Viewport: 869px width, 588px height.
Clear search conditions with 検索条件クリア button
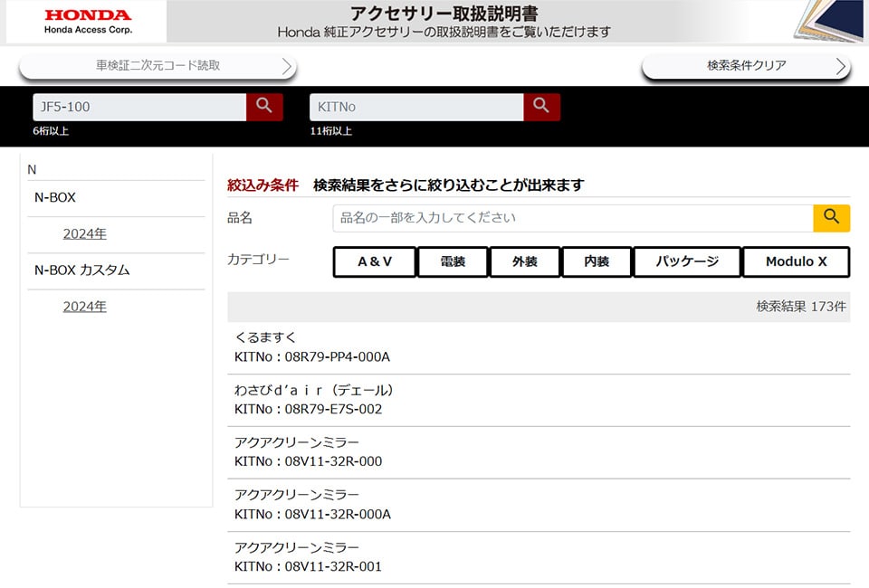(x=746, y=66)
